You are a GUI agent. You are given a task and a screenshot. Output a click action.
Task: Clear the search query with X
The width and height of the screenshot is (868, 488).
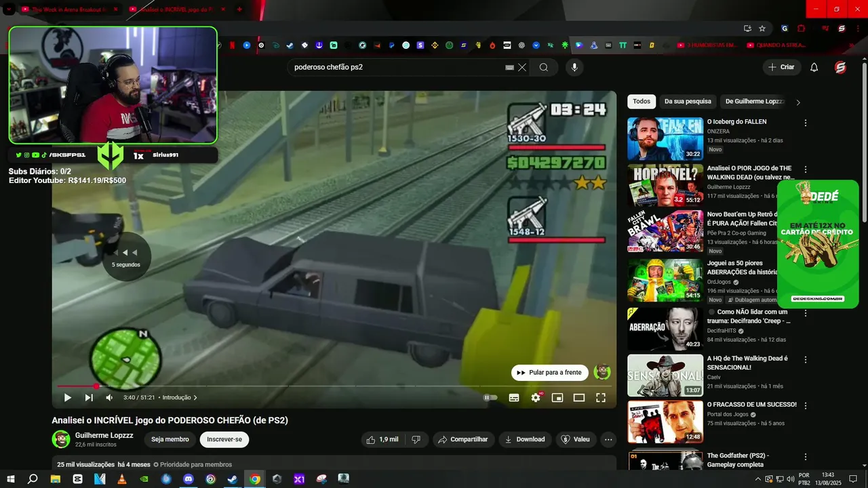[x=522, y=68]
